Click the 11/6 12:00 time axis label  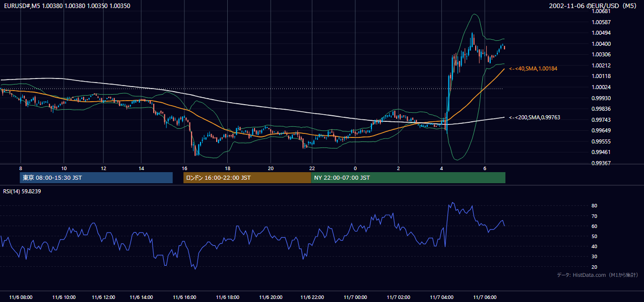[103, 297]
